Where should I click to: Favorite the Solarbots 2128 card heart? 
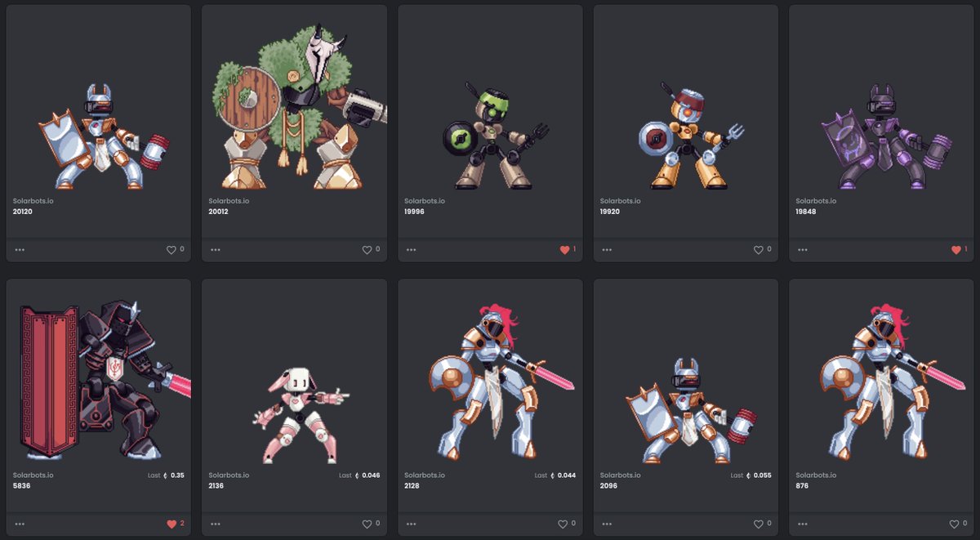tap(563, 524)
